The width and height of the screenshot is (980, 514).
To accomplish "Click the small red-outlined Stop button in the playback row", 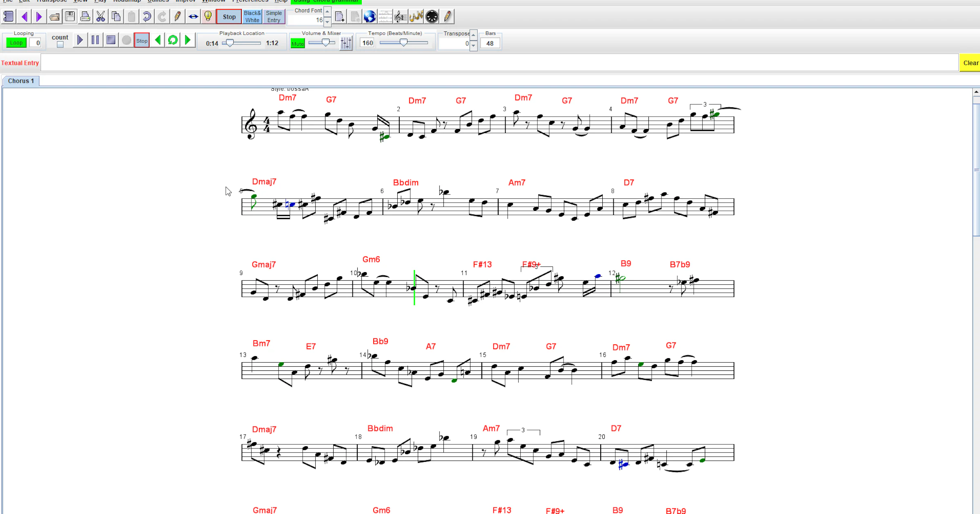I will 142,40.
